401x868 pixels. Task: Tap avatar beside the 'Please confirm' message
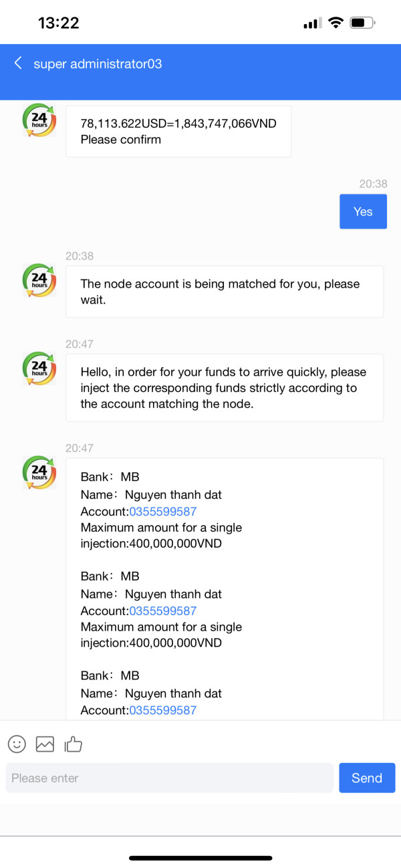click(39, 121)
